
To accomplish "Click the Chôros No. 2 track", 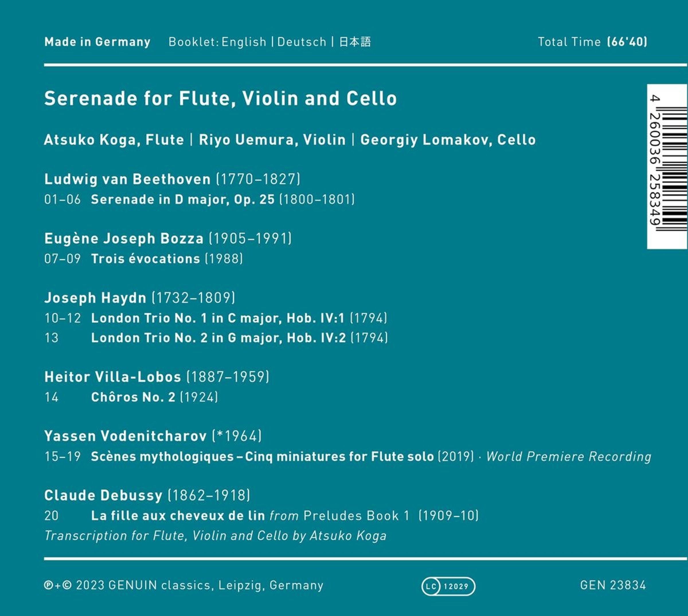I will (x=133, y=397).
